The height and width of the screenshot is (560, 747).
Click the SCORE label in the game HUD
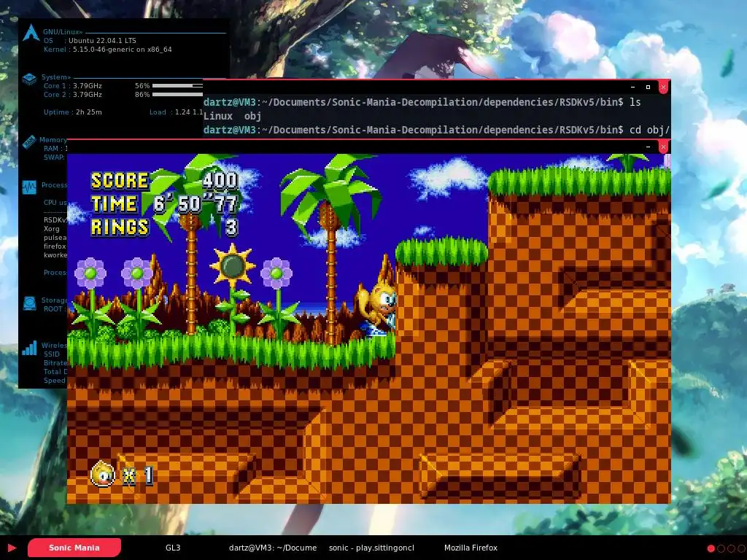coord(120,181)
